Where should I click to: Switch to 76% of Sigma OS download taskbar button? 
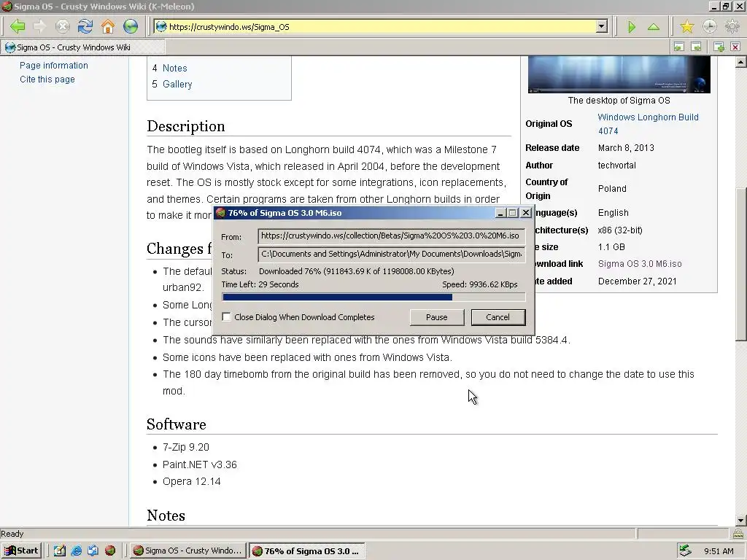tap(307, 551)
